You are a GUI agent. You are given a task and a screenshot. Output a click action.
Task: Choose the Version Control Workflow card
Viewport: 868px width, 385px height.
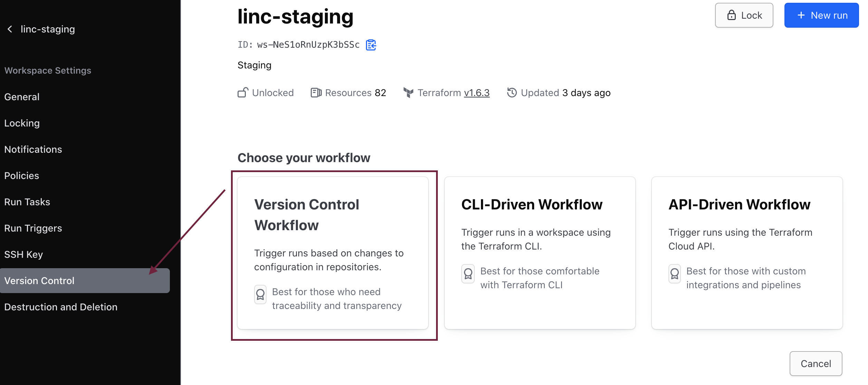coord(332,253)
